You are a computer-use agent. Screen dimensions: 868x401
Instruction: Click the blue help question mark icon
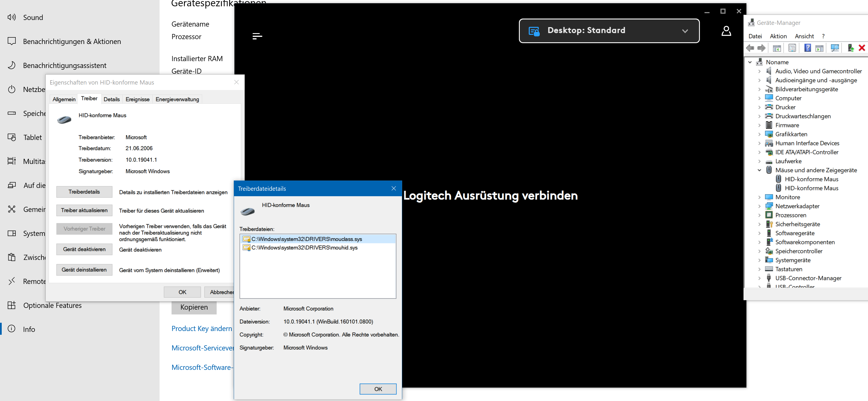[x=807, y=48]
